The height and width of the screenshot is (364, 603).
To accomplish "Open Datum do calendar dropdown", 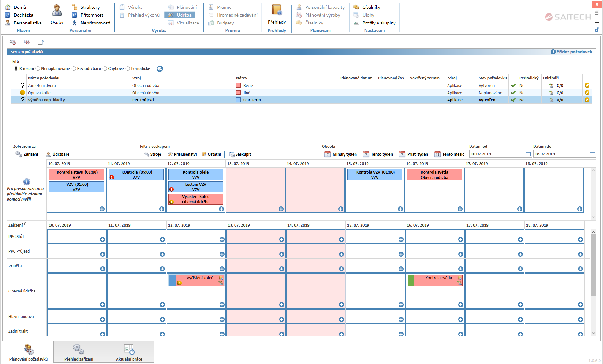I will pos(592,154).
